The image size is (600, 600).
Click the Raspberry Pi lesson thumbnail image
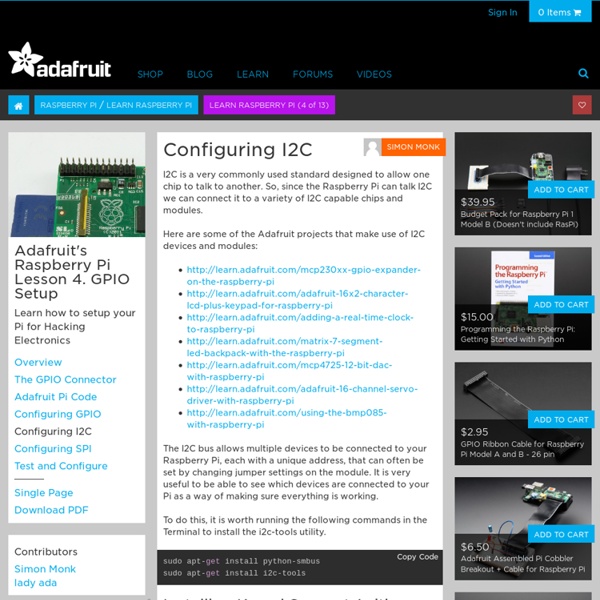[x=77, y=184]
